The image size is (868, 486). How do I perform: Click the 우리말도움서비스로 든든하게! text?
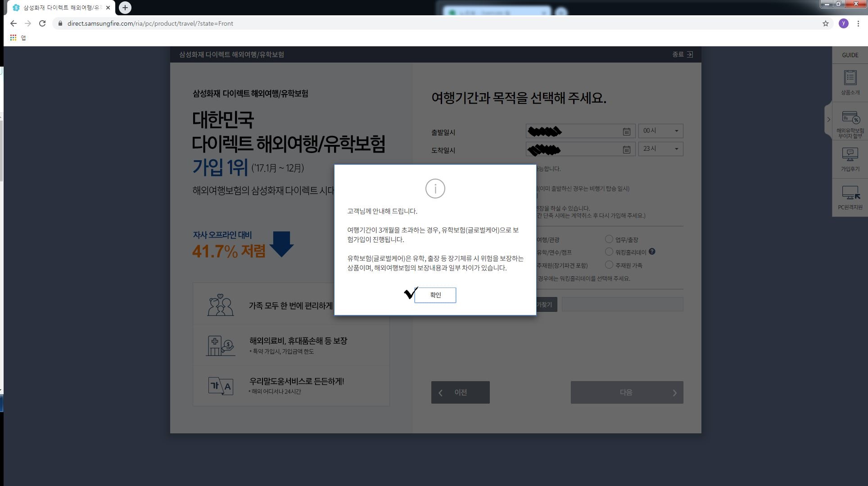click(296, 381)
